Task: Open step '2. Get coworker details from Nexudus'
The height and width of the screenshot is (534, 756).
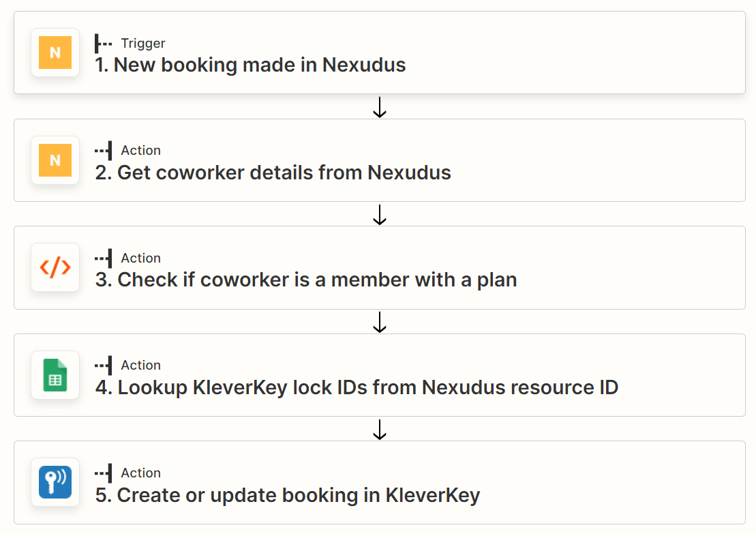Action: coord(380,160)
